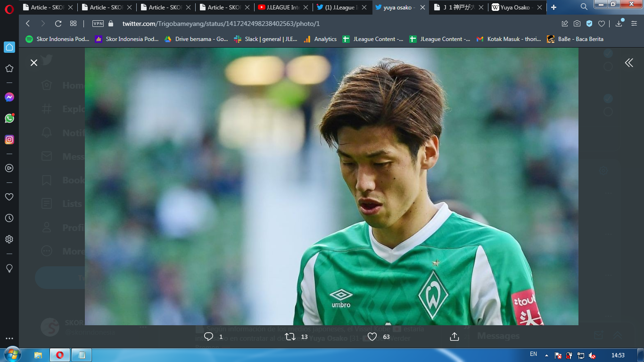Open Drive bersama bookmark
Viewport: 644px width, 362px height.
pyautogui.click(x=196, y=39)
